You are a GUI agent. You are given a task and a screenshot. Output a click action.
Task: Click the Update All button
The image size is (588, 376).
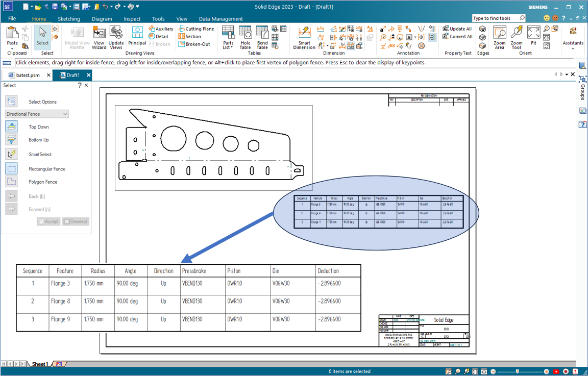point(456,29)
